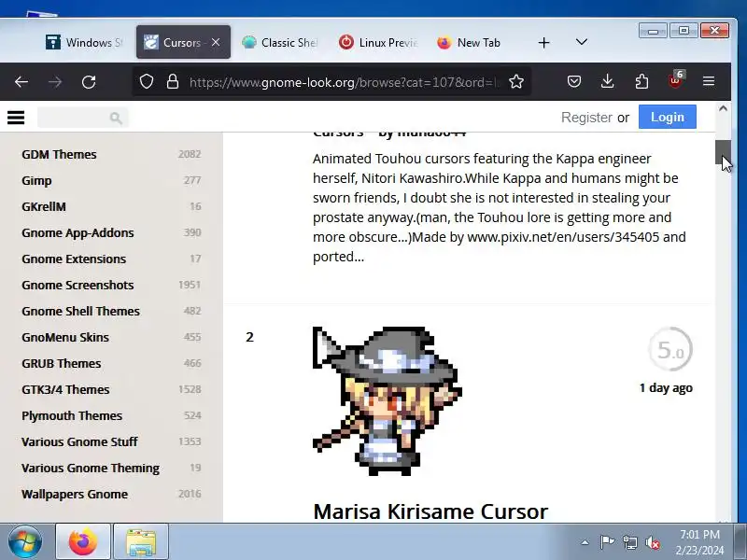Screen dimensions: 747x560
Task: Go back with the browser back arrow
Action: [21, 82]
